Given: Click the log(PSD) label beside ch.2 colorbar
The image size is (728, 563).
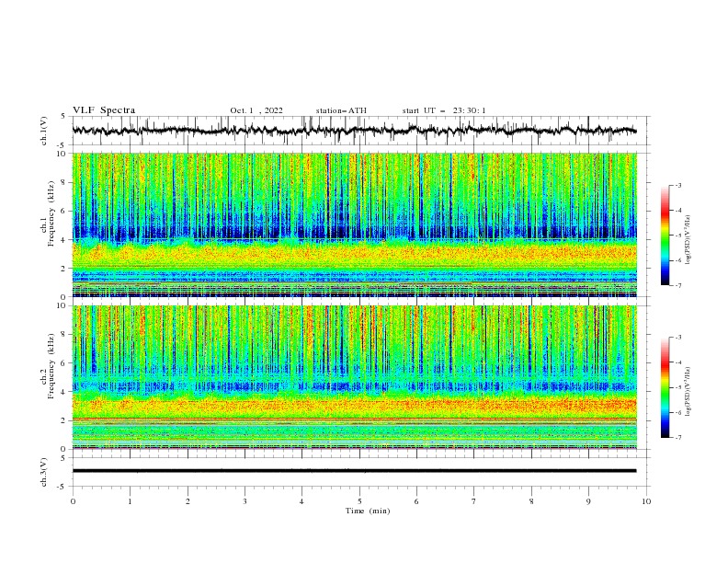Looking at the screenshot, I should pyautogui.click(x=688, y=392).
